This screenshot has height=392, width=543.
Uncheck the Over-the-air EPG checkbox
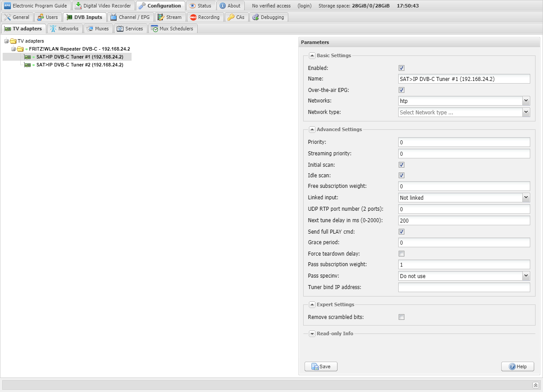(401, 90)
